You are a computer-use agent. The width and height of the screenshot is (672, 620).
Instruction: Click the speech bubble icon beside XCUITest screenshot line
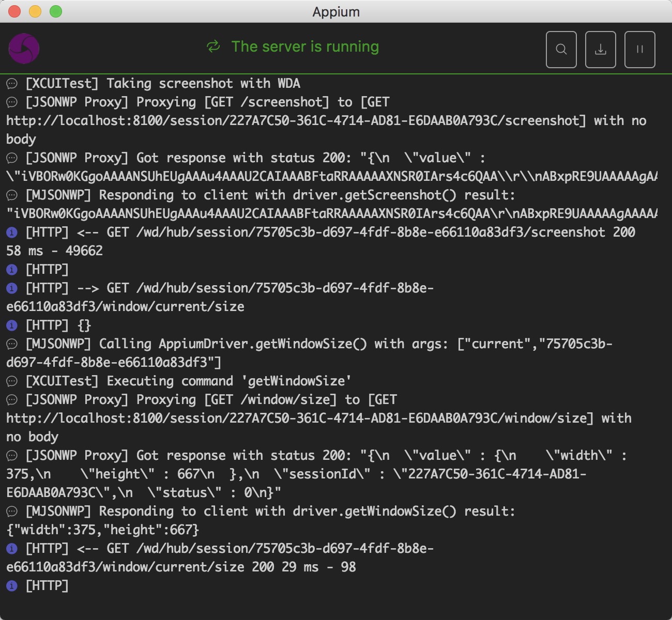pos(11,83)
